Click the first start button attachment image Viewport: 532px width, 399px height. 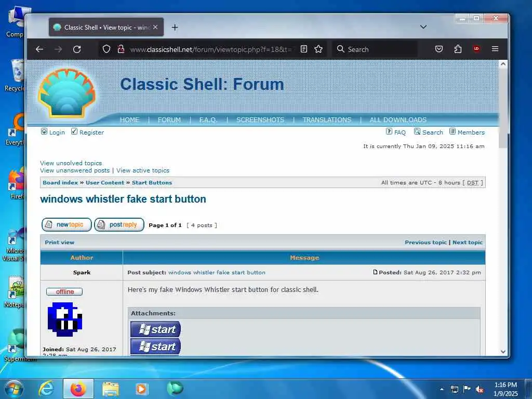pyautogui.click(x=155, y=329)
